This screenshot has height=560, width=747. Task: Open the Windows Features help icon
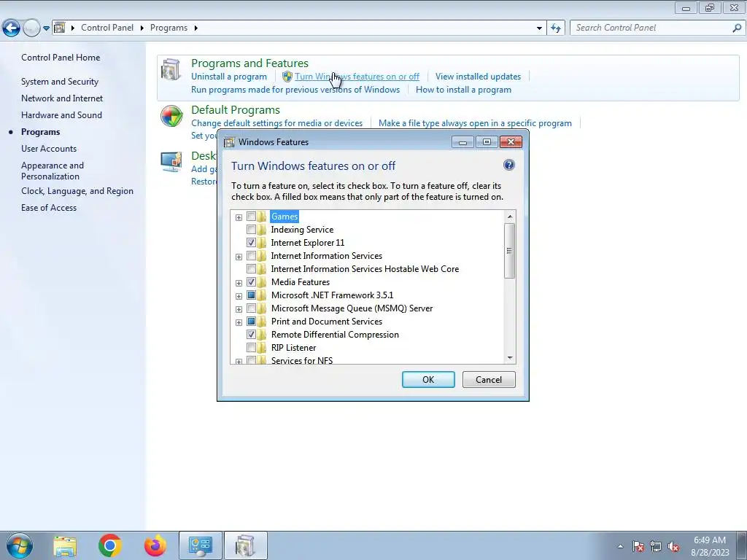point(508,166)
